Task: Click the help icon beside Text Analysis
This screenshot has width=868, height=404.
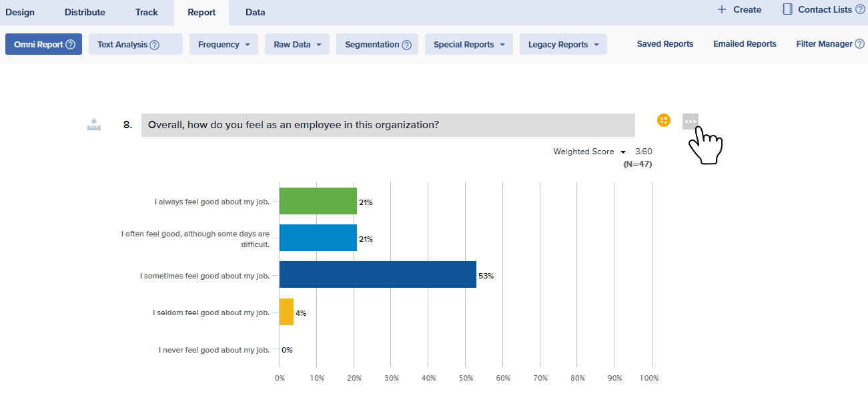Action: [155, 45]
